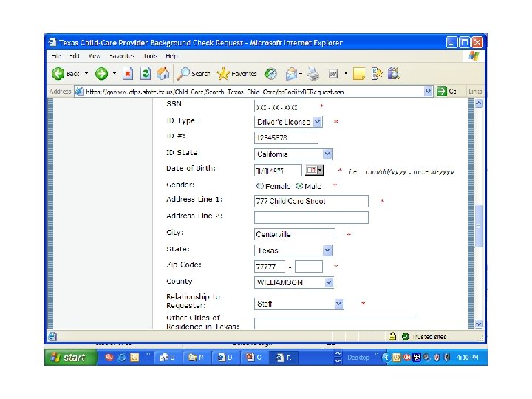
Task: Click the Zip Code field with 77777
Action: [x=270, y=266]
